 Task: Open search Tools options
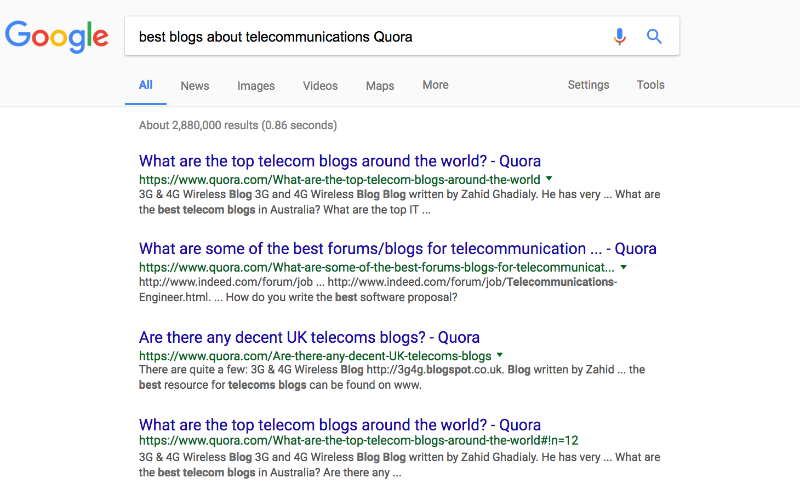(x=651, y=85)
